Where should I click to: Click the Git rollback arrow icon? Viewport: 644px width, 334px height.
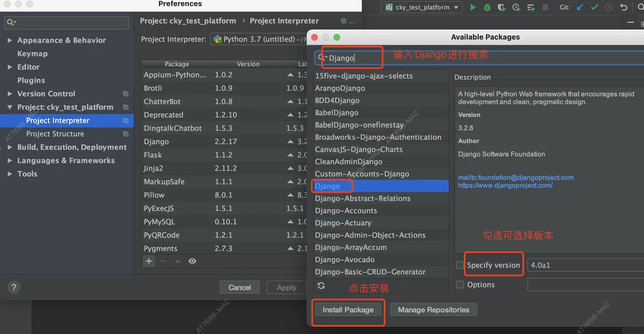pos(624,8)
